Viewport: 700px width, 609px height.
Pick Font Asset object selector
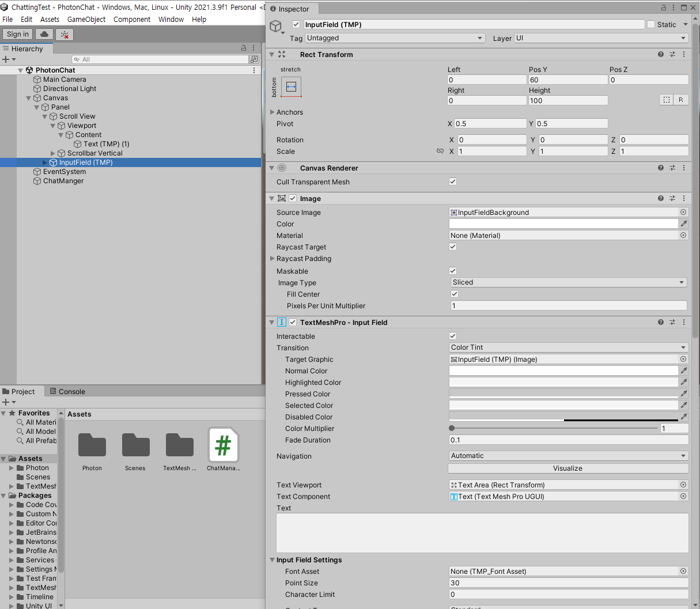click(x=683, y=571)
